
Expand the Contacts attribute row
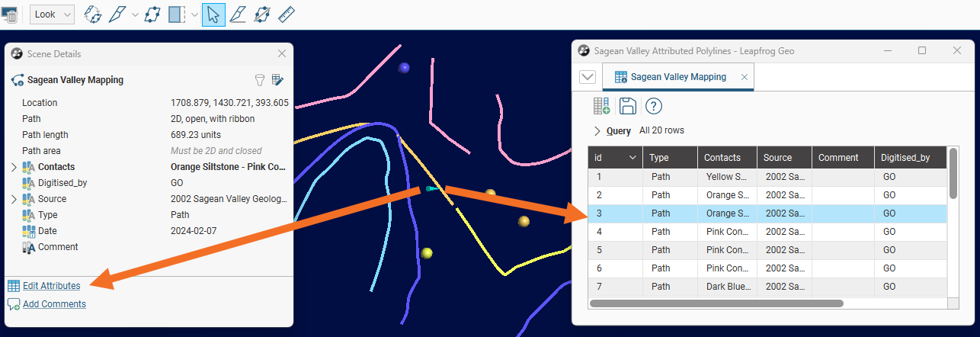pos(14,167)
